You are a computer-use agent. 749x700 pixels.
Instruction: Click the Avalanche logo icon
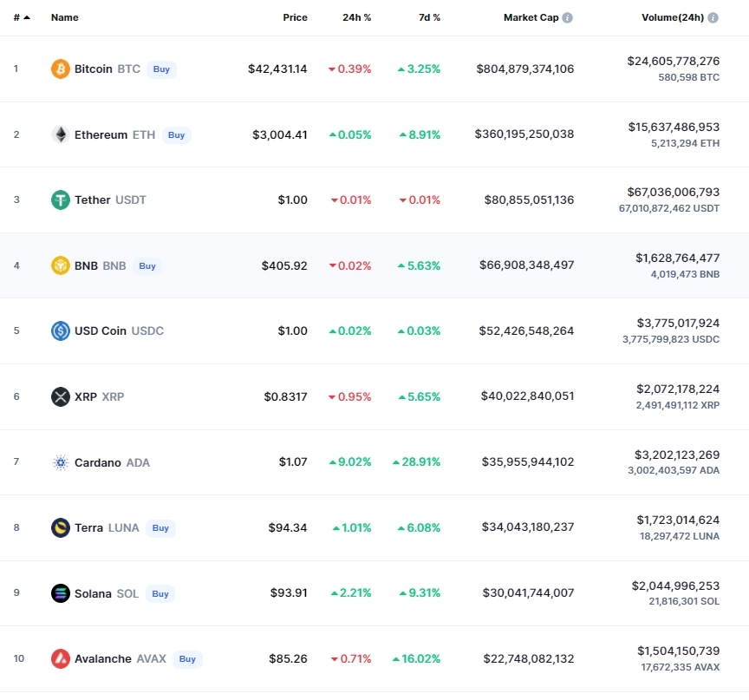pos(61,659)
